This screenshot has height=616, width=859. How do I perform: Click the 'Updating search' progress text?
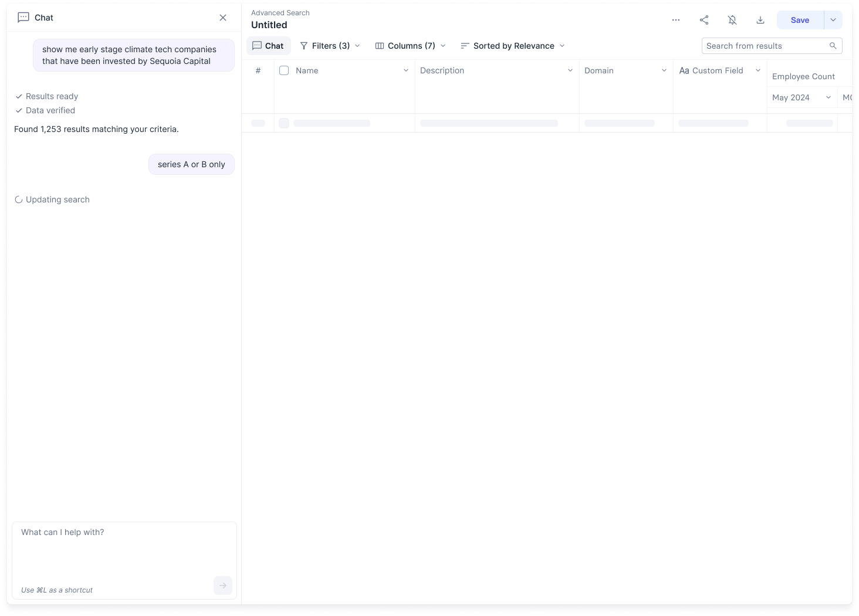[58, 199]
